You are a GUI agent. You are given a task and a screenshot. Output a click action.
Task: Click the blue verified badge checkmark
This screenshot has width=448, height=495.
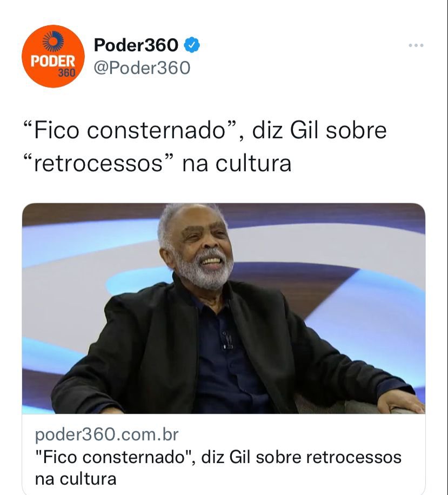[192, 45]
